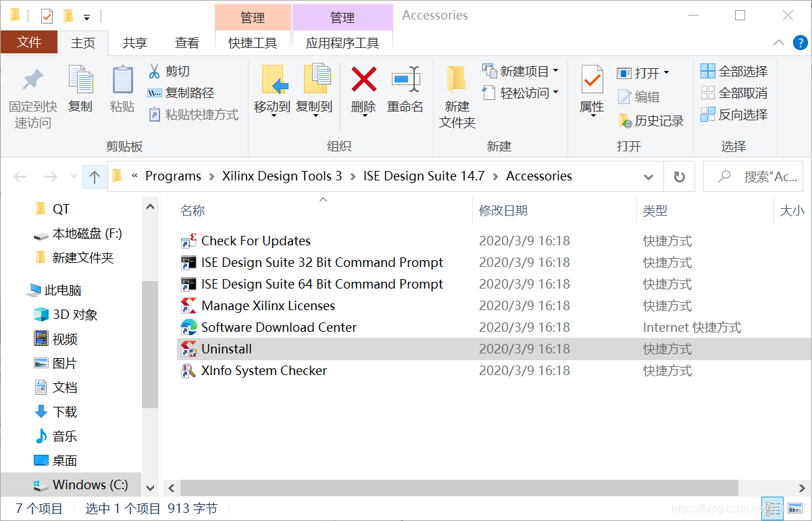This screenshot has width=812, height=521.
Task: Go up one folder level
Action: point(95,176)
